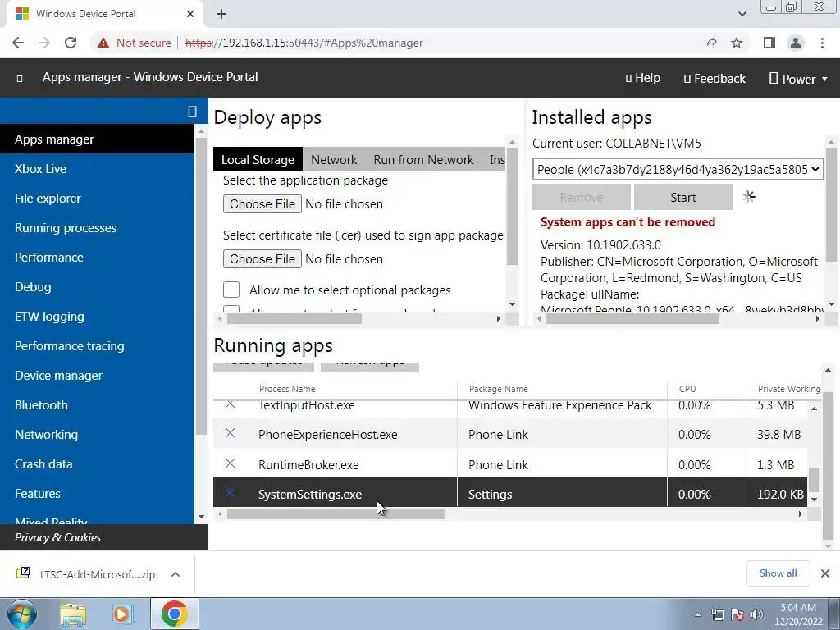Image resolution: width=840 pixels, height=630 pixels.
Task: Expand the Power dropdown menu
Action: click(x=798, y=79)
